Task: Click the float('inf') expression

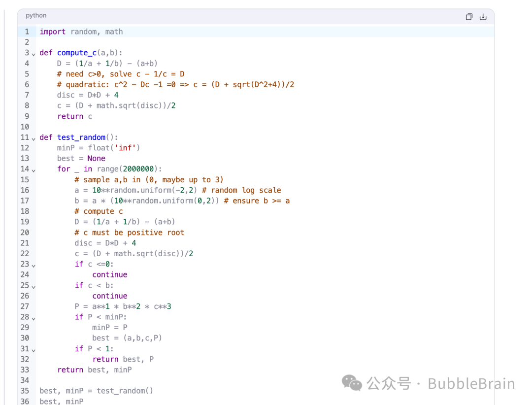Action: [114, 148]
